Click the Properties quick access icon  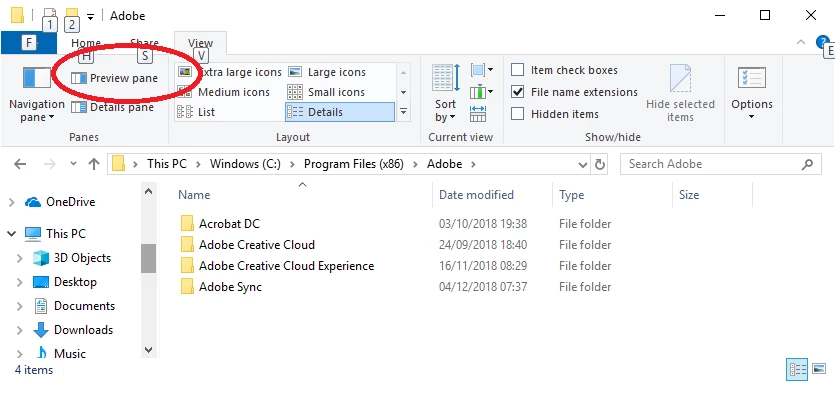tap(50, 15)
